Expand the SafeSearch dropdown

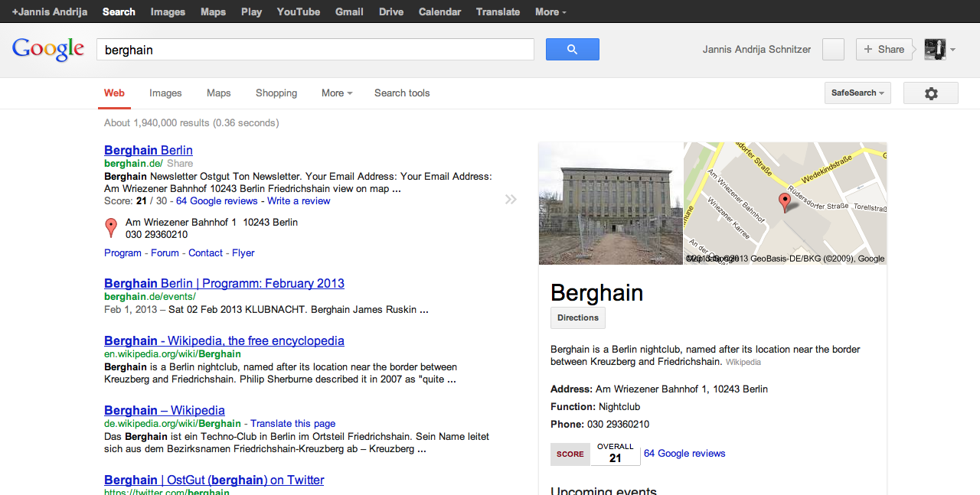pyautogui.click(x=857, y=93)
